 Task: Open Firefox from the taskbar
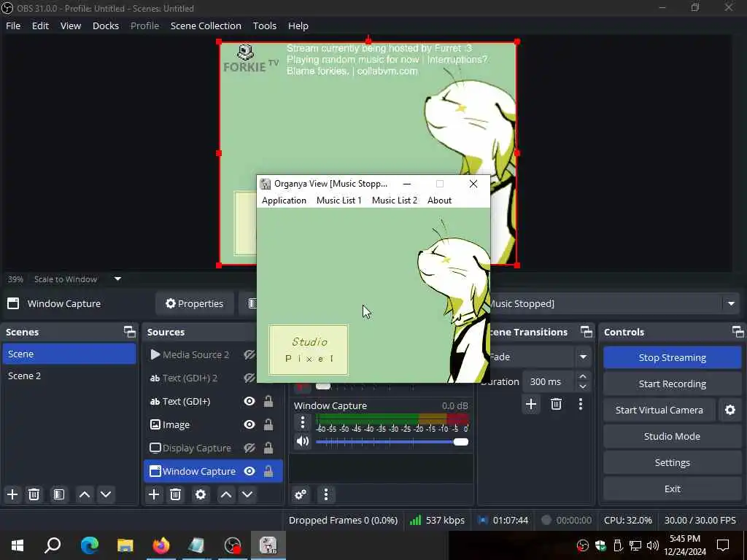point(161,545)
